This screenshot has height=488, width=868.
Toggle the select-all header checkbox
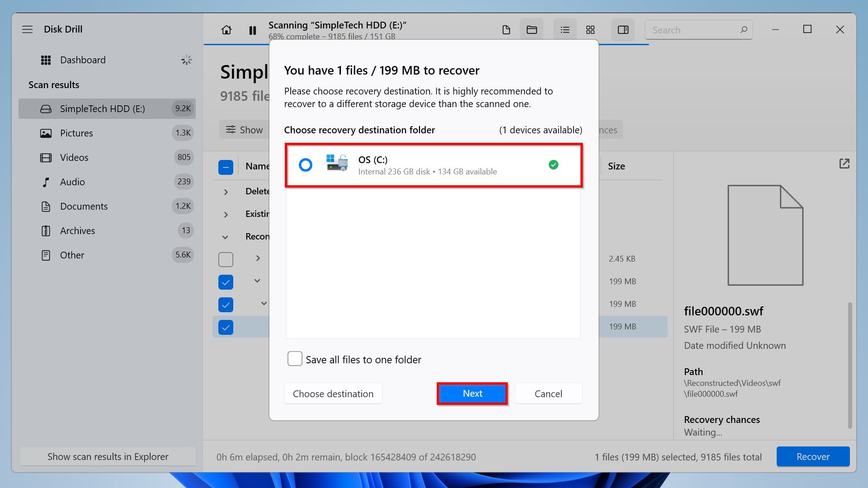pos(226,167)
